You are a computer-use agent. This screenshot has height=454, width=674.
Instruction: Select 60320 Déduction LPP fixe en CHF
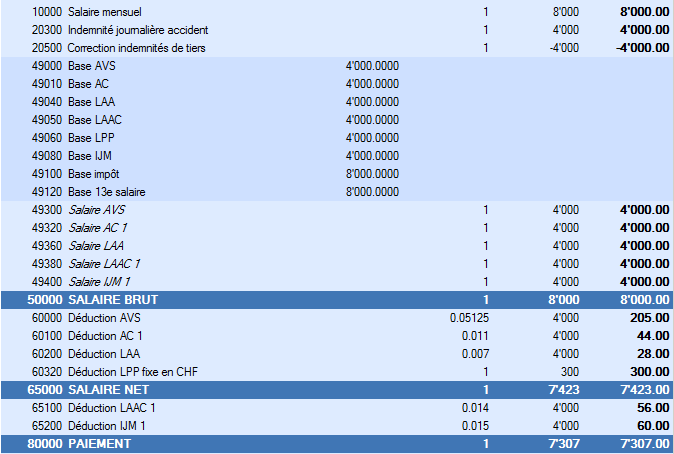tap(337, 371)
